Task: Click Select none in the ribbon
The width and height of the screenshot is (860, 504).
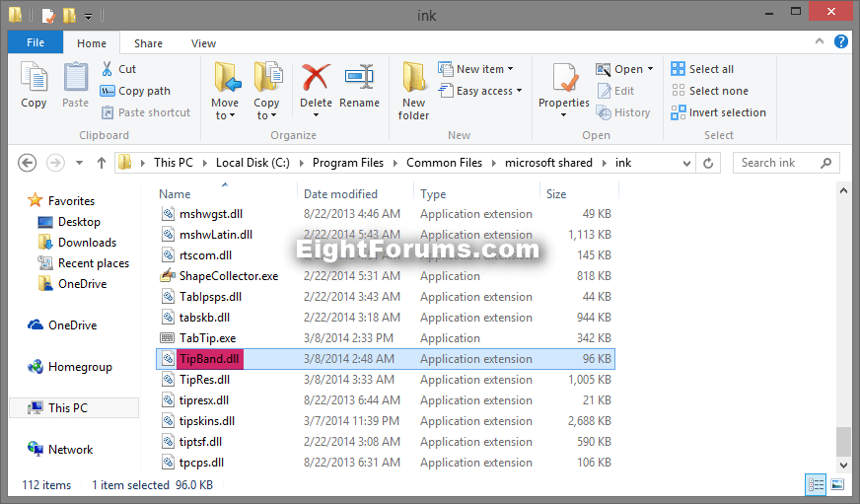Action: click(710, 91)
